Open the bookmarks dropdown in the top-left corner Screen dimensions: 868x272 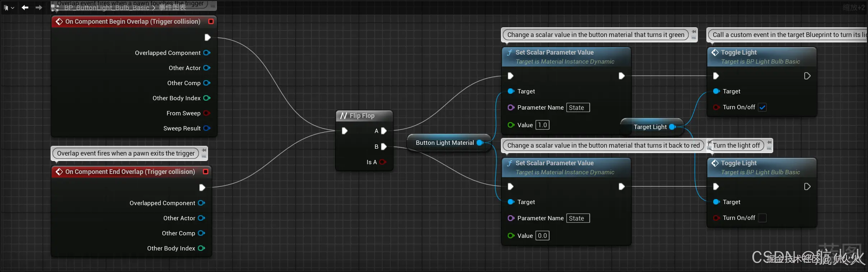pyautogui.click(x=9, y=8)
